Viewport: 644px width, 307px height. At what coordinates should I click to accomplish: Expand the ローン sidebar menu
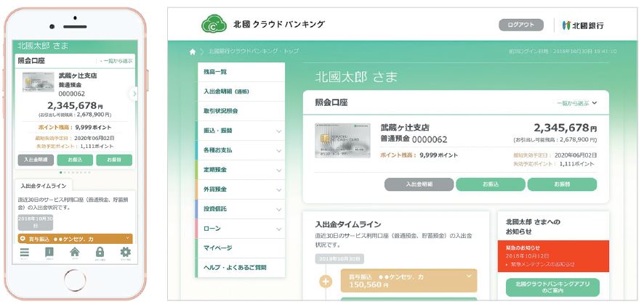(241, 229)
